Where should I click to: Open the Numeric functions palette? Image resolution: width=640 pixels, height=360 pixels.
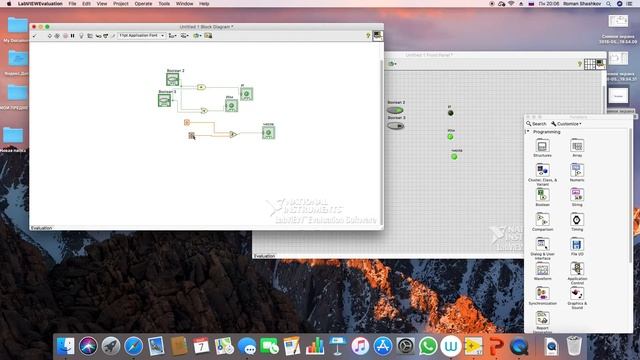click(577, 170)
